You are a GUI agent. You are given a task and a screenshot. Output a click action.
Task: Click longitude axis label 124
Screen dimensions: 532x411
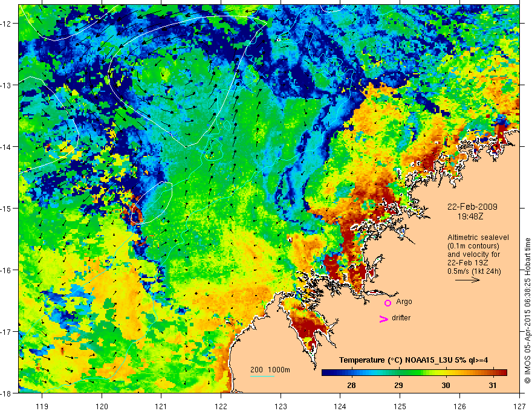click(340, 406)
